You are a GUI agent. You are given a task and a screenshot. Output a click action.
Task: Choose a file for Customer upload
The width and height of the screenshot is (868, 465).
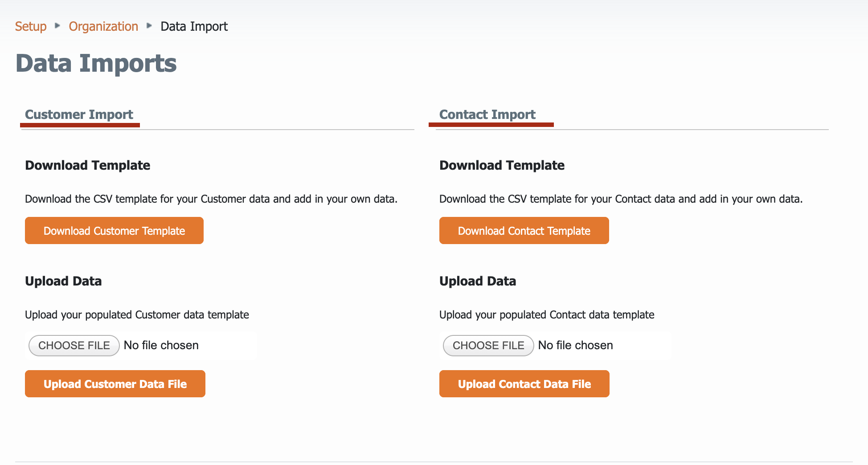[x=74, y=346]
